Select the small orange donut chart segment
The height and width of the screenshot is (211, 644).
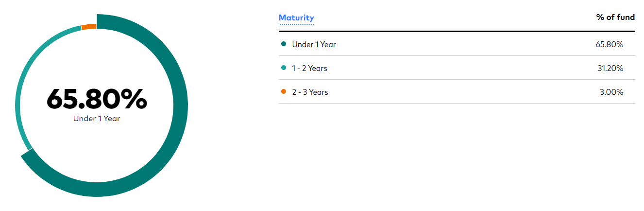pos(89,27)
